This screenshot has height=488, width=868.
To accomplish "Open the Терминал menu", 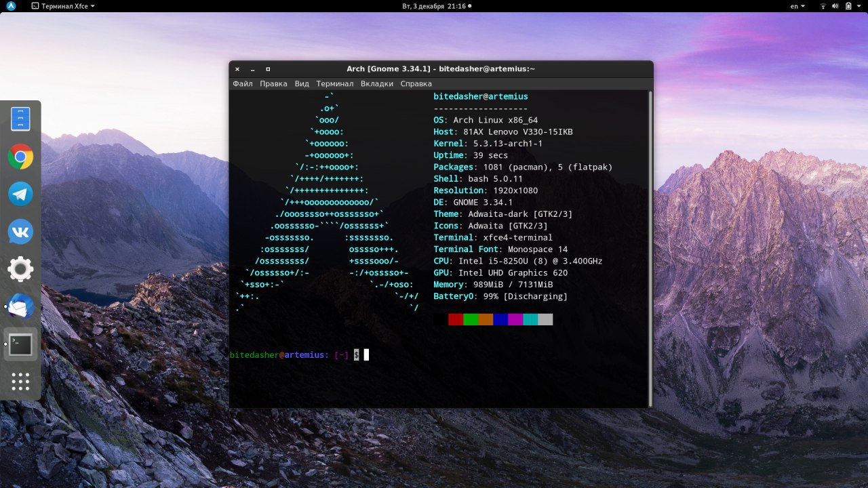I will [x=335, y=83].
